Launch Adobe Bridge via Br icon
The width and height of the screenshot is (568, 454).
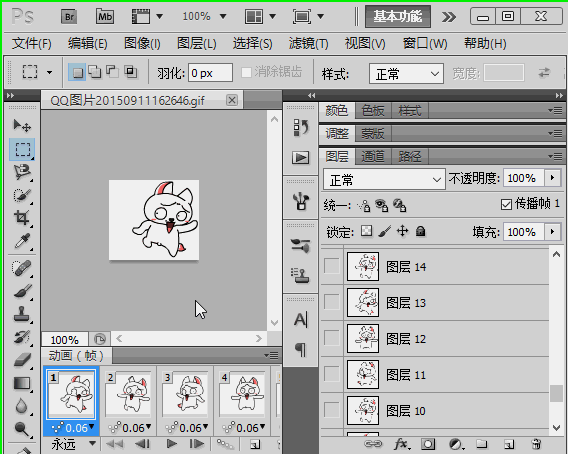click(x=69, y=17)
